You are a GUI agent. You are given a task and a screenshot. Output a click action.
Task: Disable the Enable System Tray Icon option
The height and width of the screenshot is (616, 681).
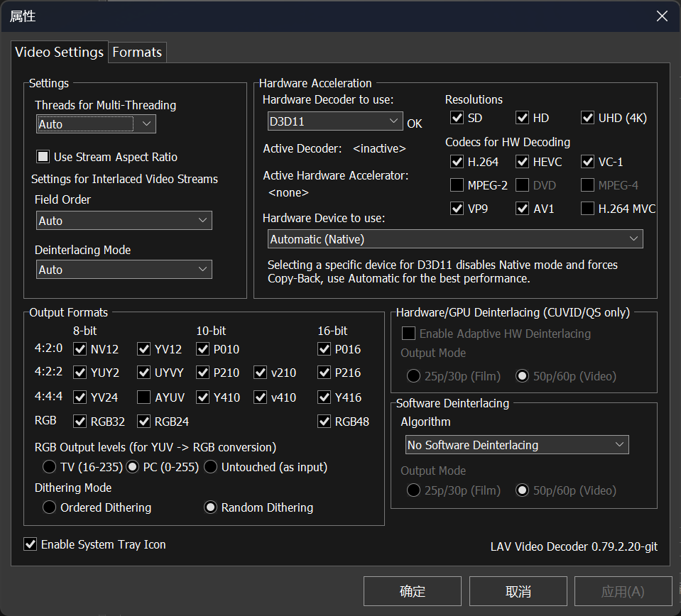(30, 544)
